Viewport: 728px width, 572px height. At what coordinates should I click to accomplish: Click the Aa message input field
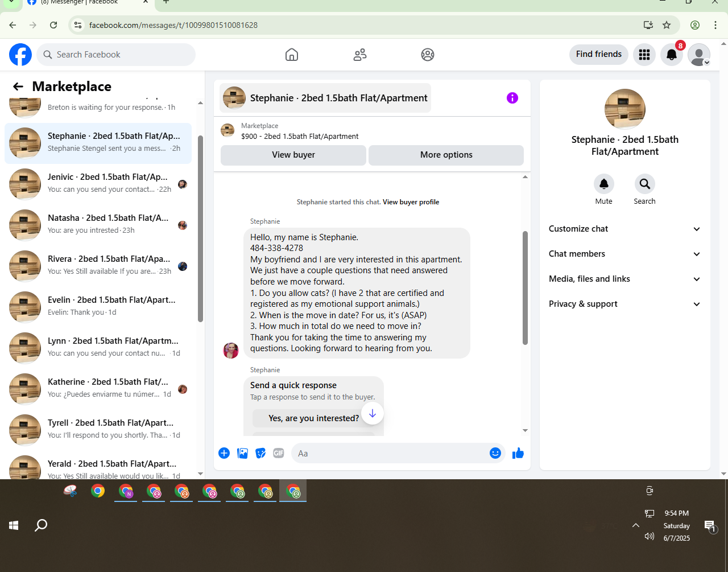coord(390,453)
